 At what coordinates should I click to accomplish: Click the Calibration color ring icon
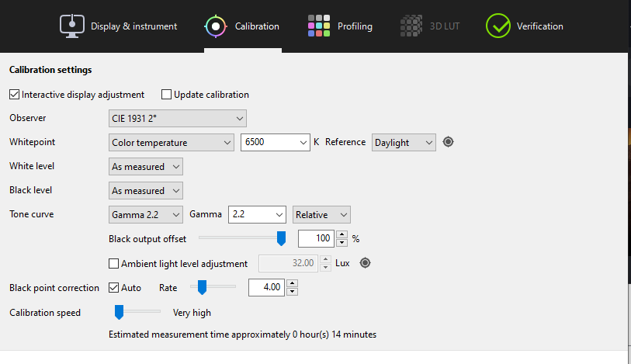click(216, 26)
